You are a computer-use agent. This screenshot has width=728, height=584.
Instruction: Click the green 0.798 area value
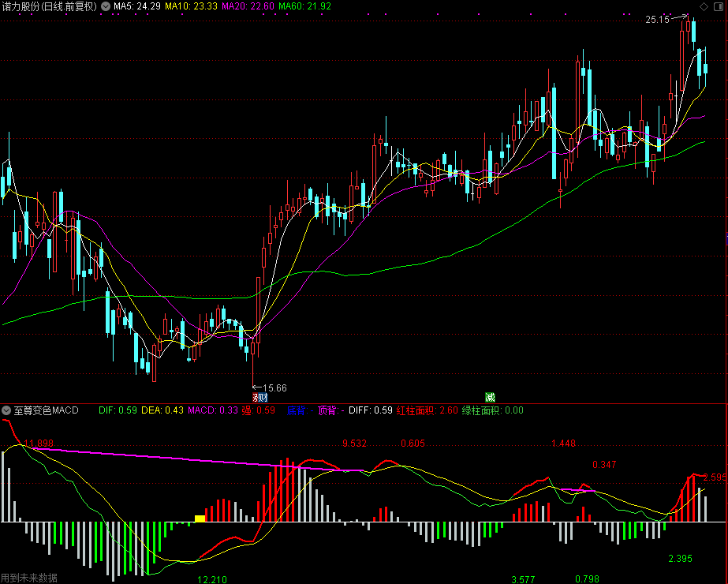588,579
